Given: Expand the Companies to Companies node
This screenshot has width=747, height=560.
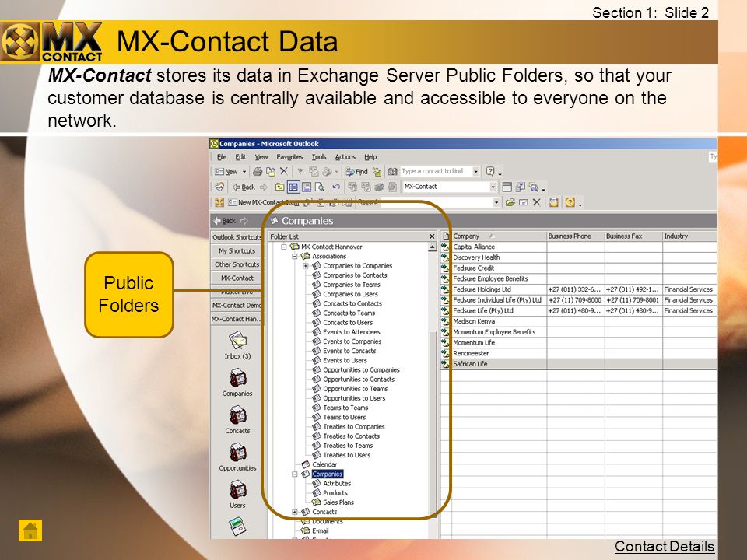Looking at the screenshot, I should click(306, 266).
